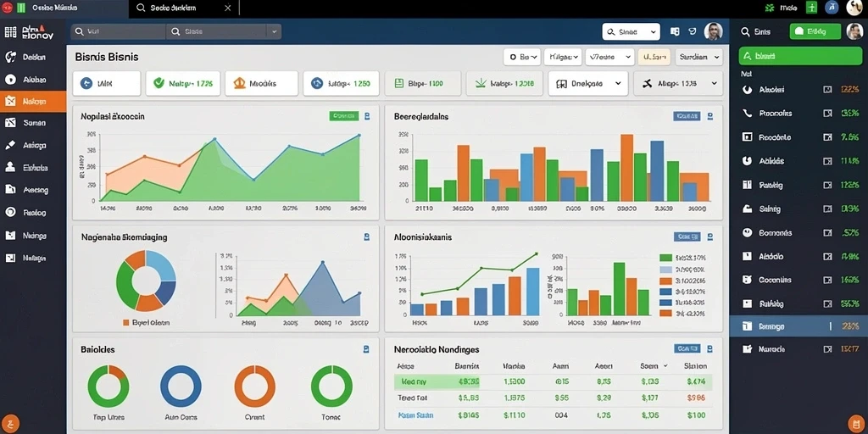
Task: Click the left search input field
Action: pyautogui.click(x=118, y=32)
